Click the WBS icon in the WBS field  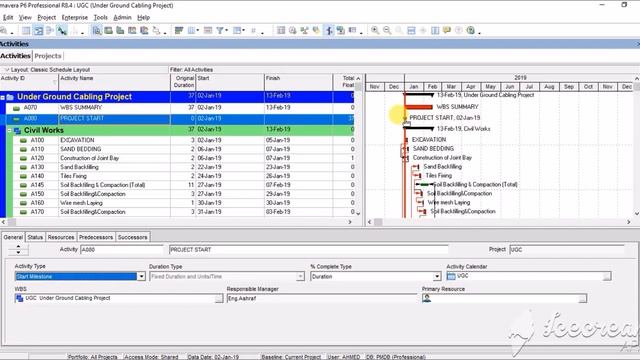19,298
